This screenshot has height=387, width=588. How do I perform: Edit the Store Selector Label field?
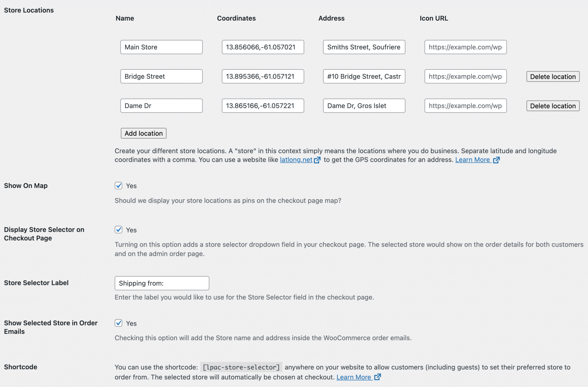pyautogui.click(x=162, y=283)
